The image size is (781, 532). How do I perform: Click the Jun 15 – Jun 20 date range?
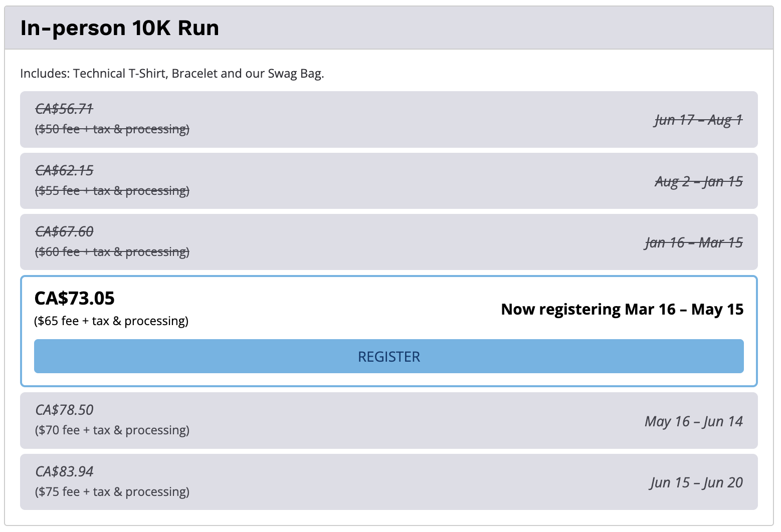click(x=697, y=482)
